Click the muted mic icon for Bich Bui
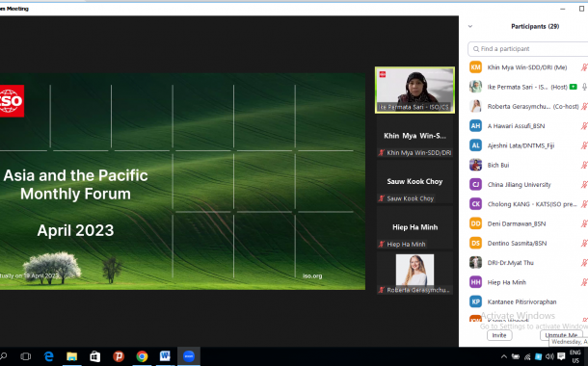The image size is (588, 366). point(584,165)
